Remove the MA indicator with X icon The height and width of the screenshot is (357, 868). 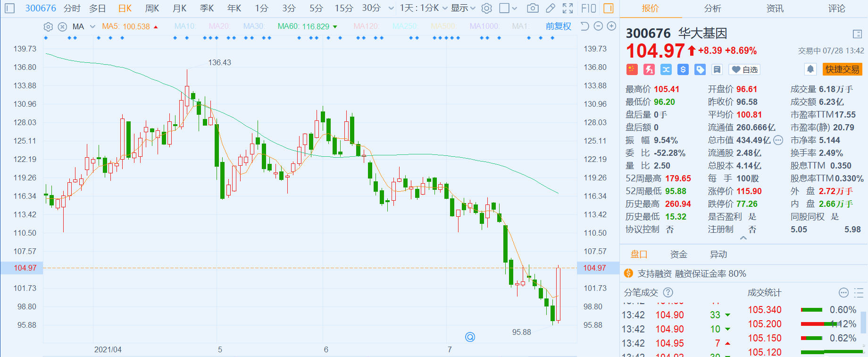point(62,26)
